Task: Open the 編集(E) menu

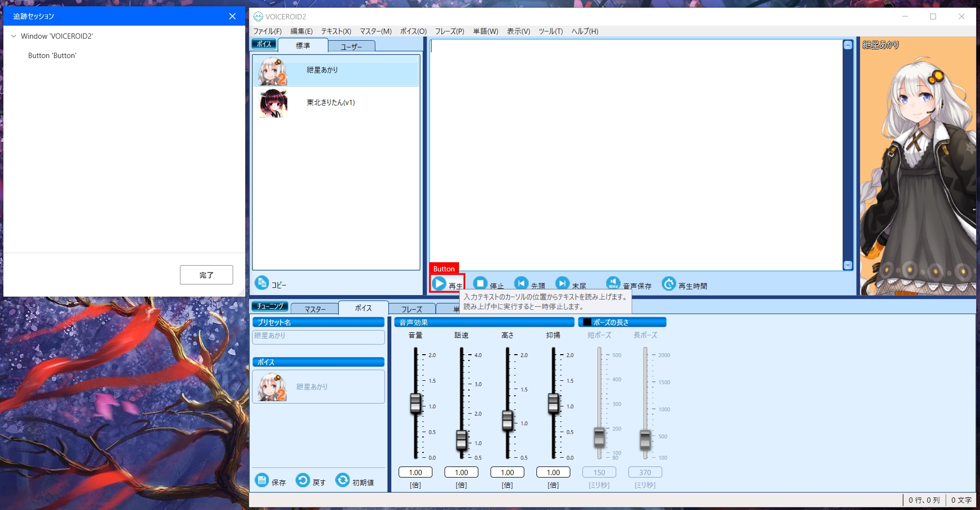Action: [x=301, y=31]
